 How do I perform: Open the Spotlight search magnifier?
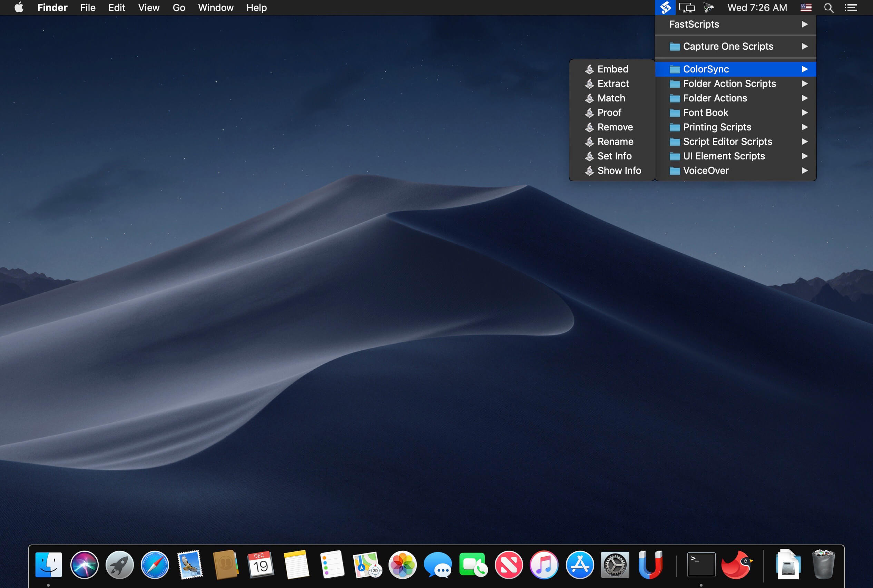(828, 8)
